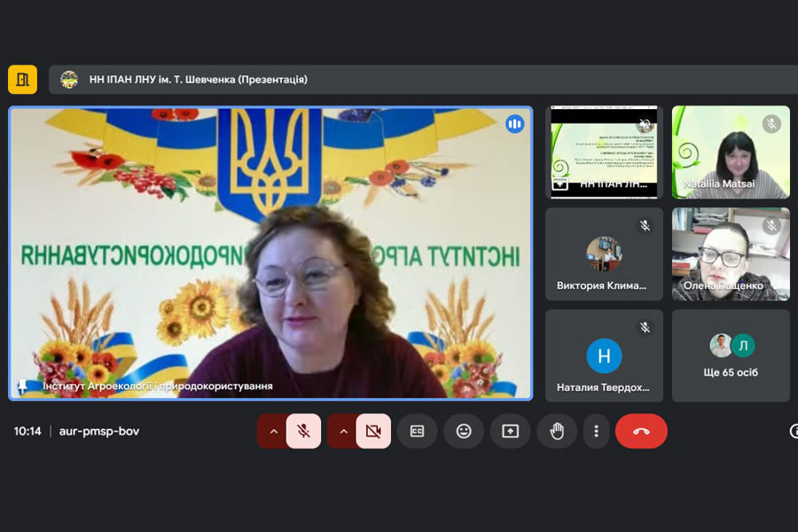Image resolution: width=798 pixels, height=532 pixels.
Task: Start presenting your screen
Action: point(510,431)
